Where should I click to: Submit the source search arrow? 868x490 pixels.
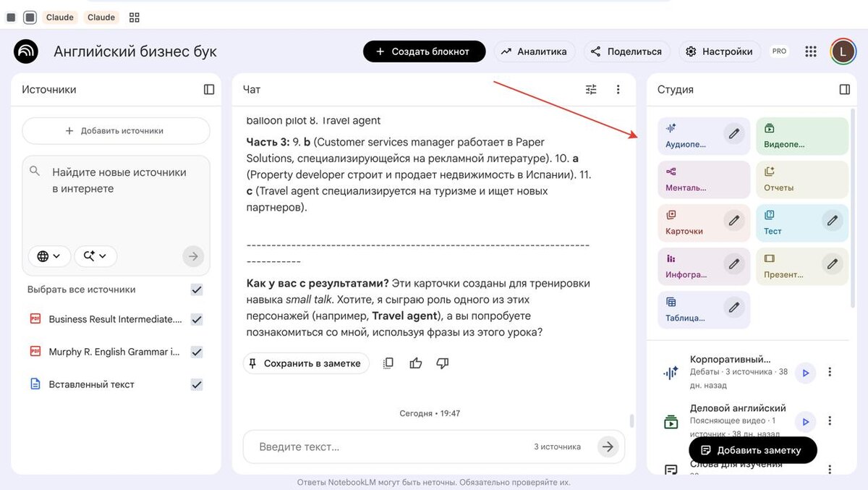point(192,255)
